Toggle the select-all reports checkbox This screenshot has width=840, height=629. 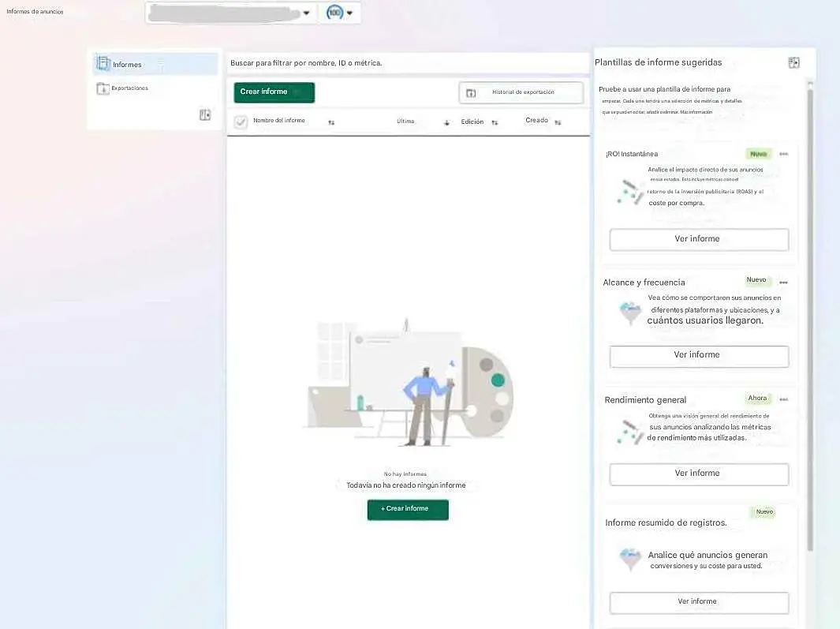(241, 122)
